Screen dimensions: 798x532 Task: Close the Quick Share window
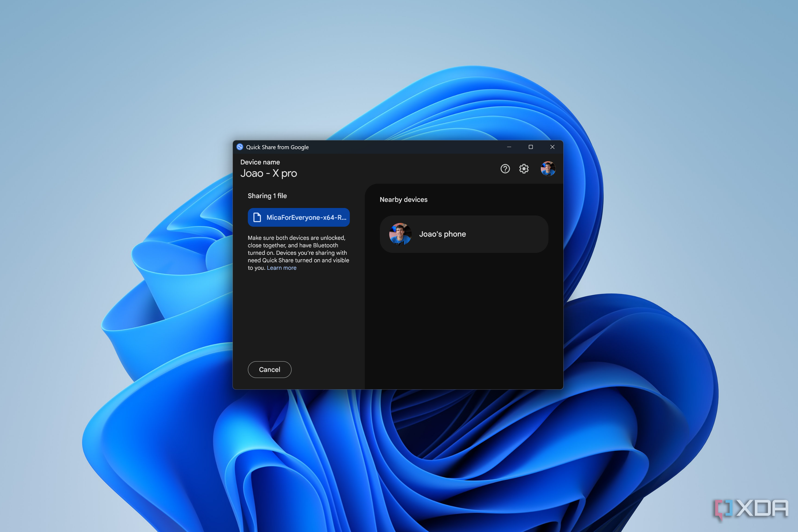pyautogui.click(x=552, y=147)
